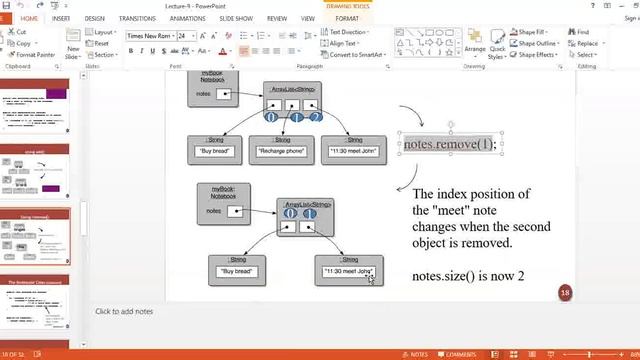Open the text columns menu

click(x=294, y=51)
